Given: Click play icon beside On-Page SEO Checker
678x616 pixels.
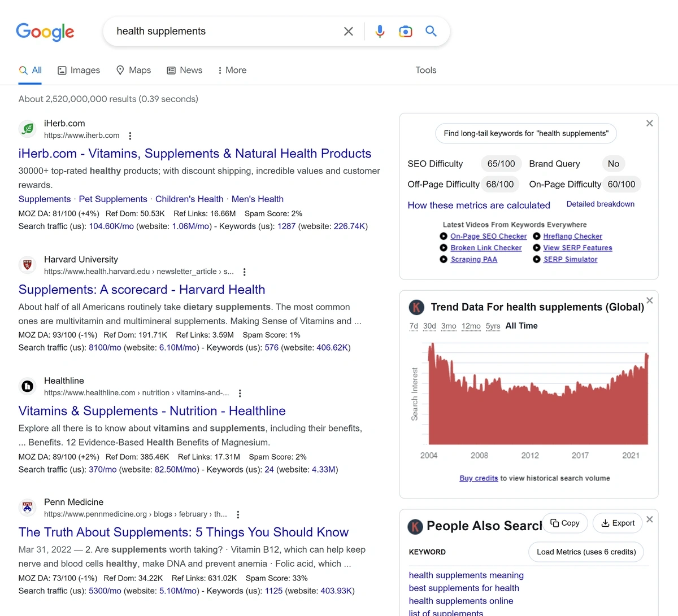Looking at the screenshot, I should click(444, 237).
